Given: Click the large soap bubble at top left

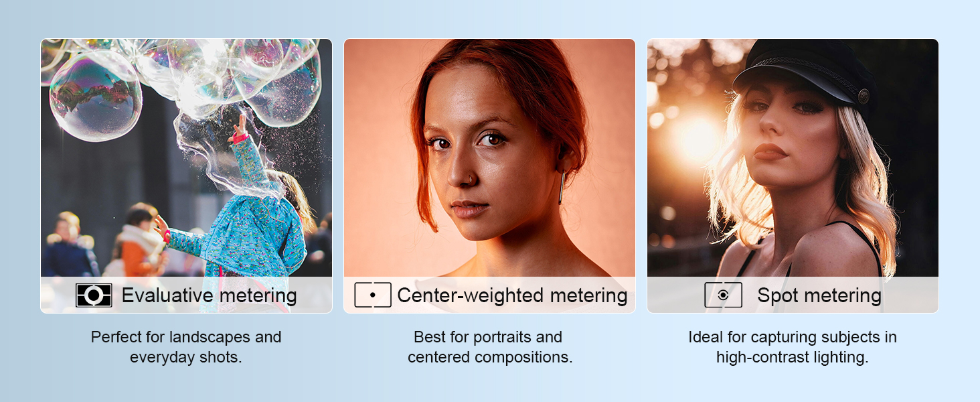Looking at the screenshot, I should tap(94, 97).
